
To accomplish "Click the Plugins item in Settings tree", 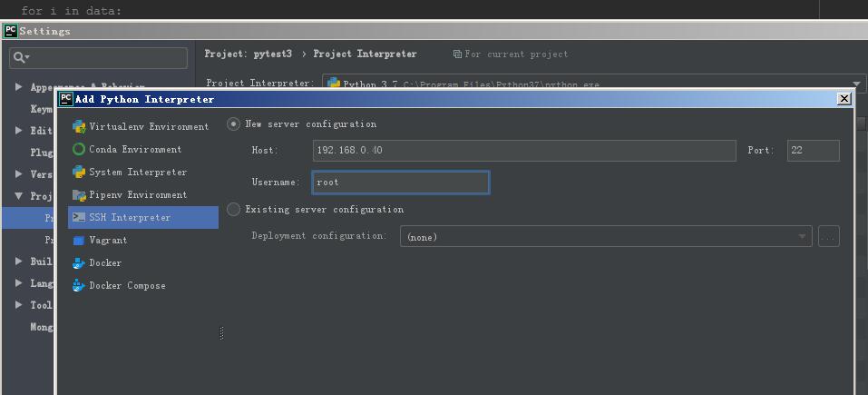I will [42, 153].
